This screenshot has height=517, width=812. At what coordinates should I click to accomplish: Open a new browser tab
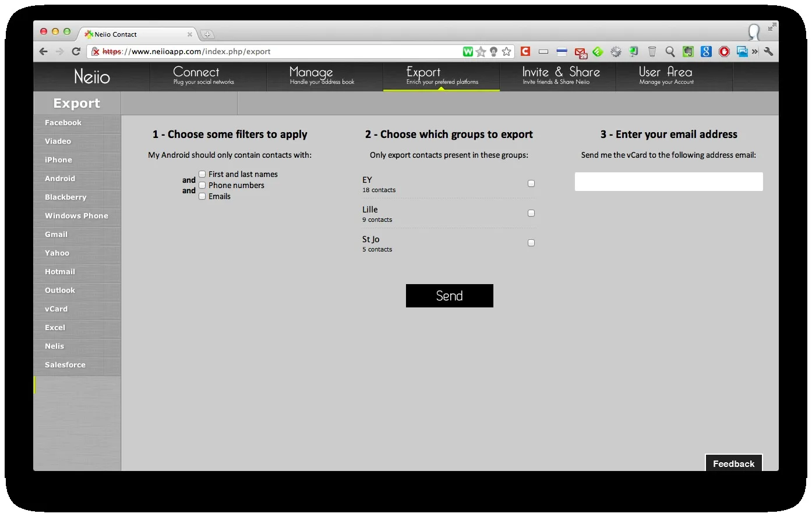tap(207, 34)
